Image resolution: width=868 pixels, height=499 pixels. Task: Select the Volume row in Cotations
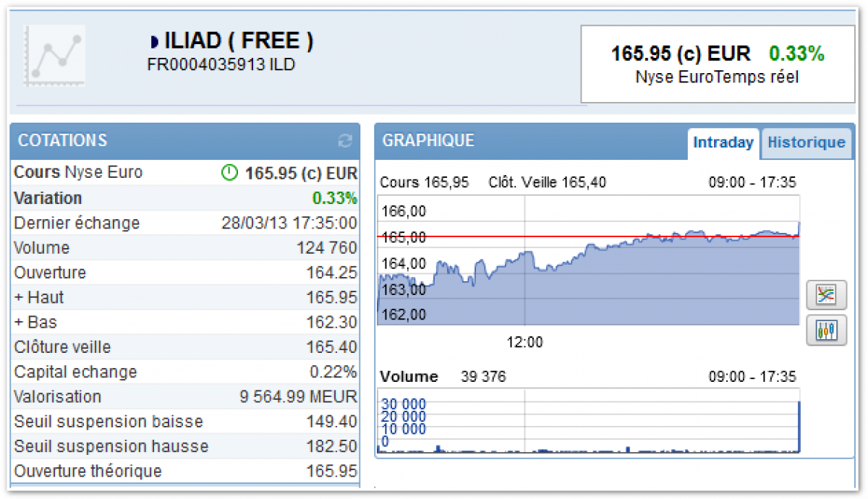point(185,248)
